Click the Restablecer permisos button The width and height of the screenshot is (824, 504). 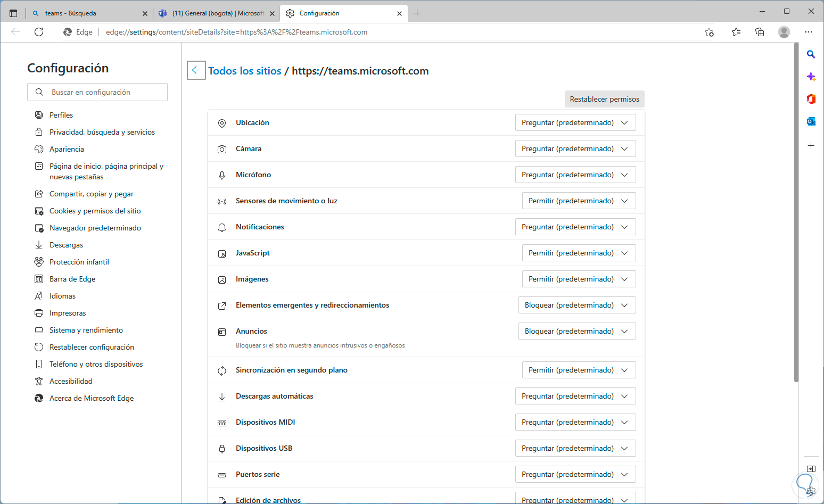coord(604,99)
